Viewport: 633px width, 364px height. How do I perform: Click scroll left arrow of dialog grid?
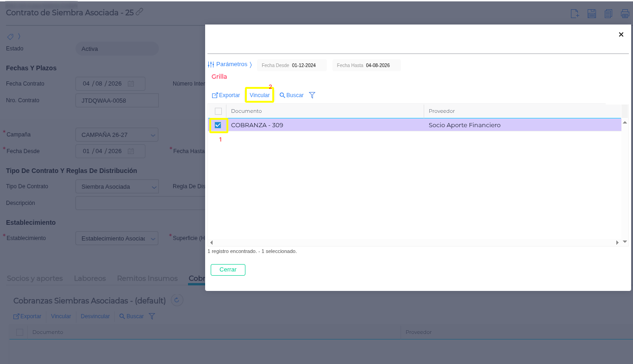click(211, 242)
